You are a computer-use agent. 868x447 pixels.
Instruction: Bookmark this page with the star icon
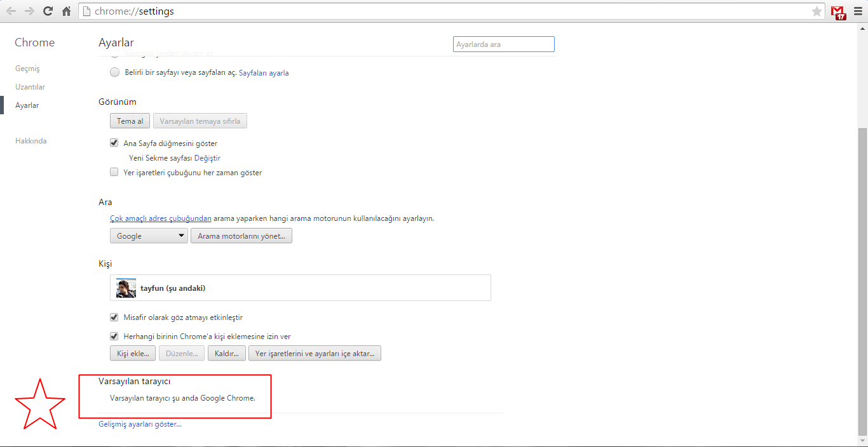click(x=817, y=11)
